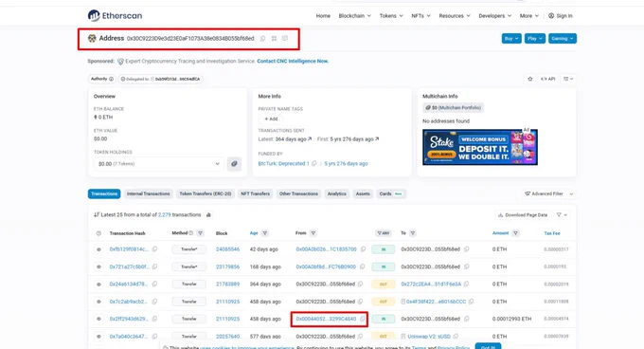
Task: Open the Other Transactions tab
Action: (298, 193)
